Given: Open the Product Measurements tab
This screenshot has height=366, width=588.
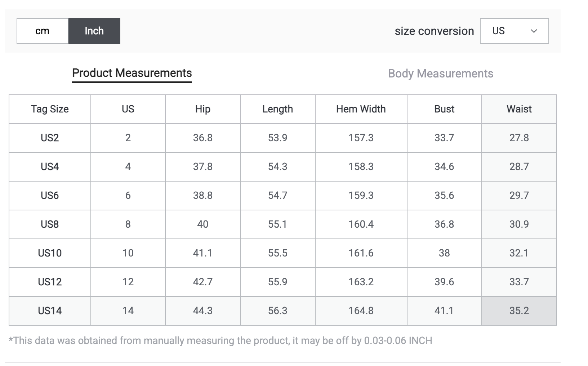Looking at the screenshot, I should click(132, 73).
